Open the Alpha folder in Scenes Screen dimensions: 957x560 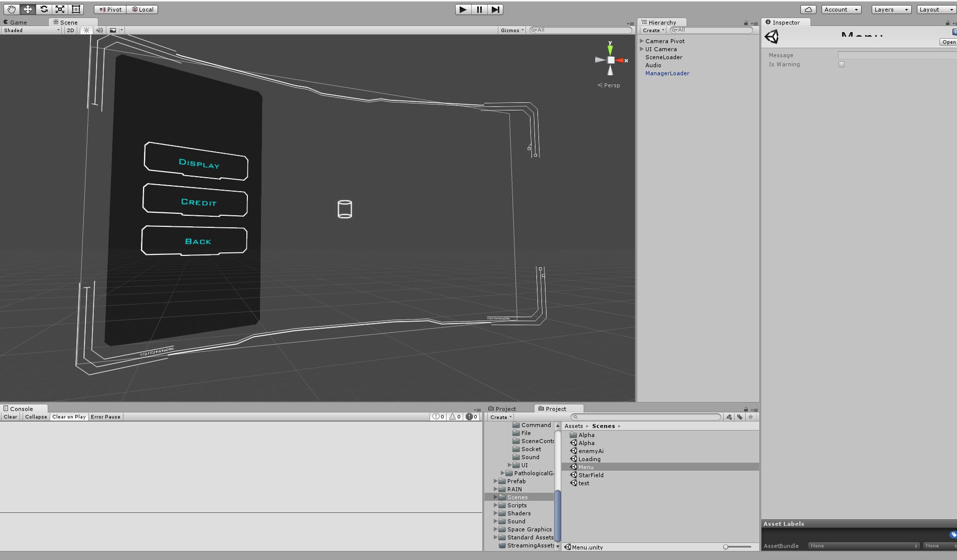click(660, 435)
